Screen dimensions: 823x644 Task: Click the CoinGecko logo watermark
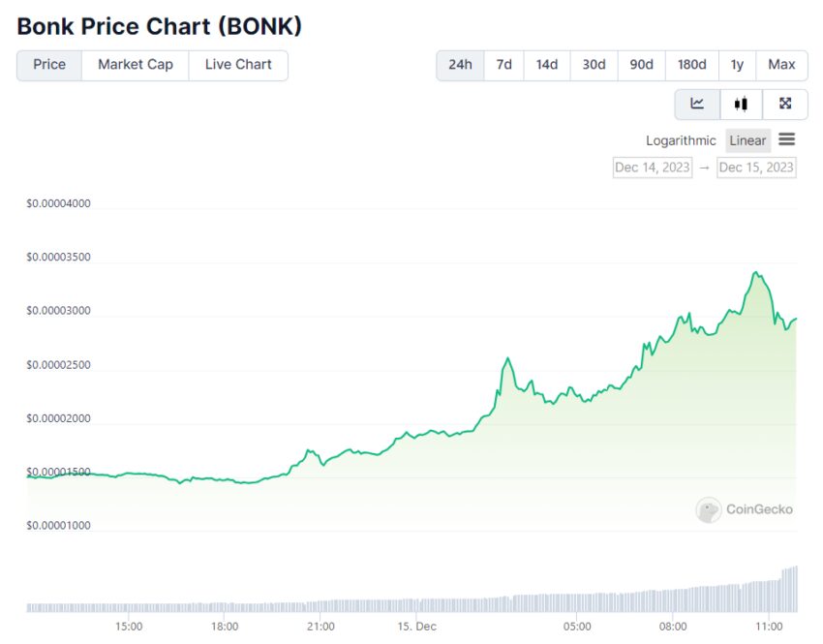point(745,509)
